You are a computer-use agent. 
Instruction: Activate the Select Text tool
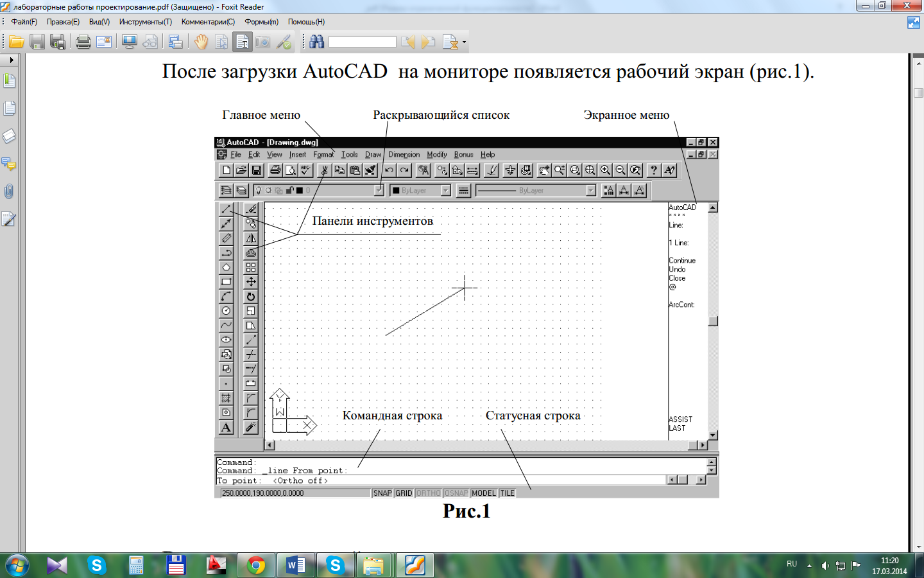[242, 42]
